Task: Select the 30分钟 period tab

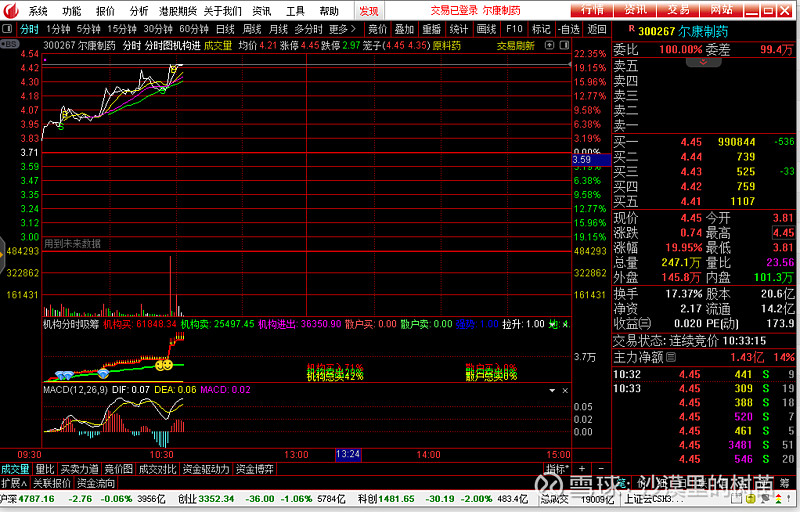Action: coord(158,29)
